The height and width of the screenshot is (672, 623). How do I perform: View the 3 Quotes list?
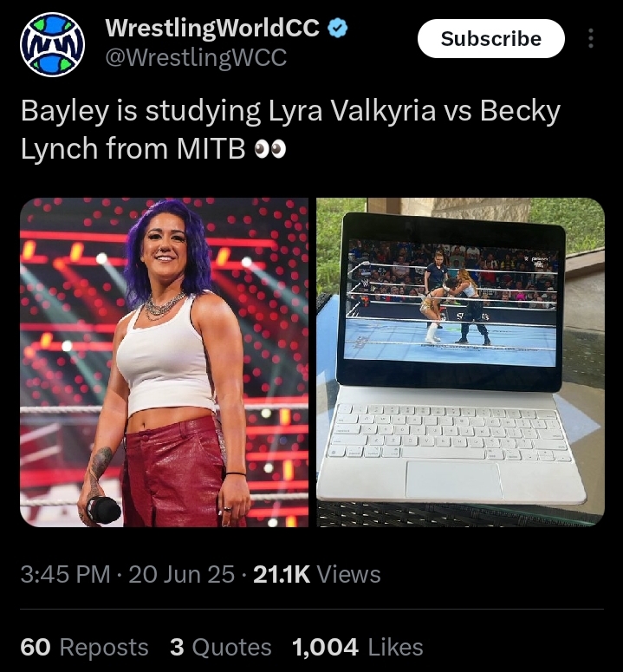point(220,647)
